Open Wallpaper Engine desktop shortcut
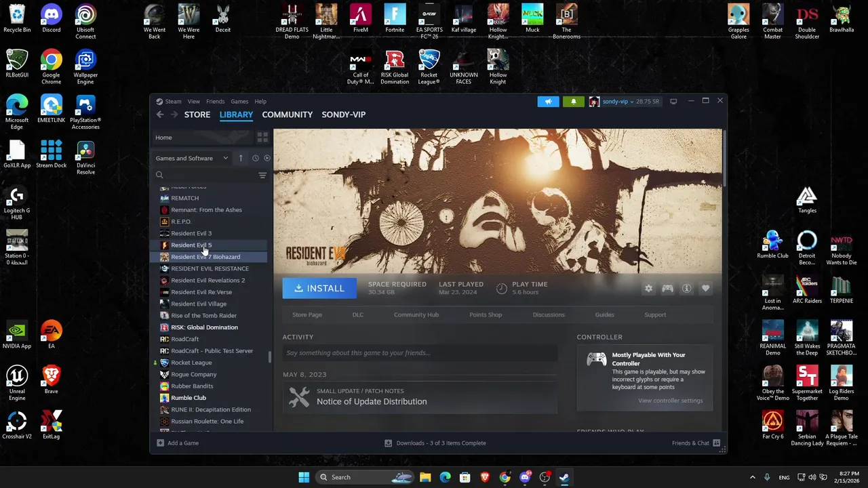868x488 pixels. [85, 68]
